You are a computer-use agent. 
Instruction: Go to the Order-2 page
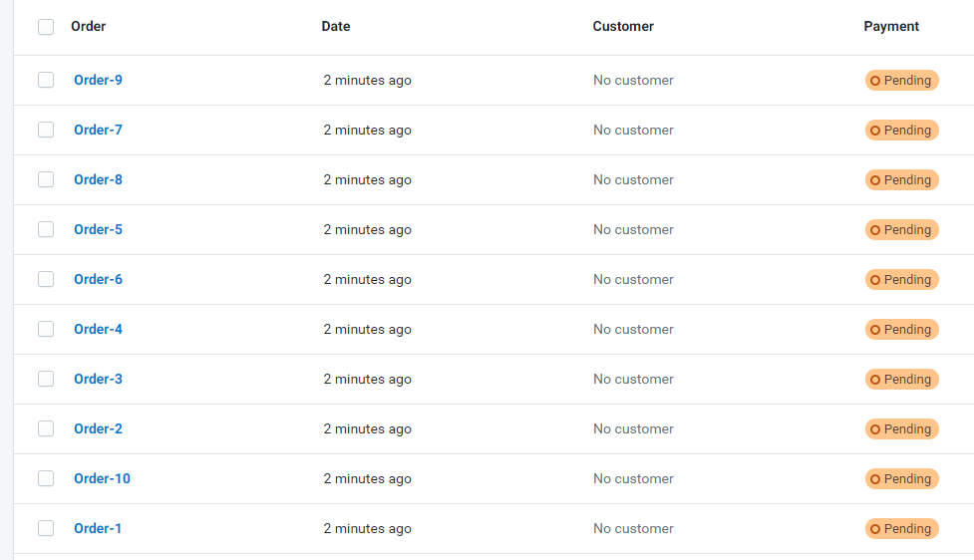click(x=98, y=428)
